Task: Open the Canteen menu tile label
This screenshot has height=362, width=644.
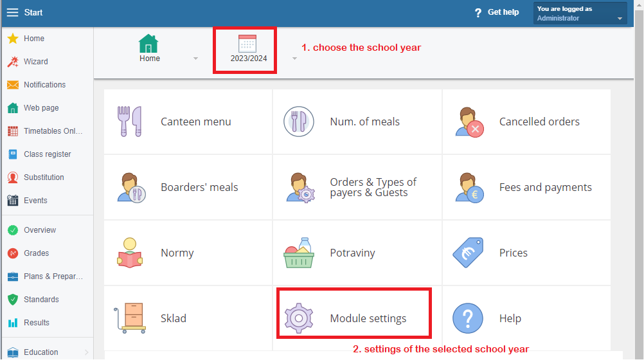Action: 196,122
